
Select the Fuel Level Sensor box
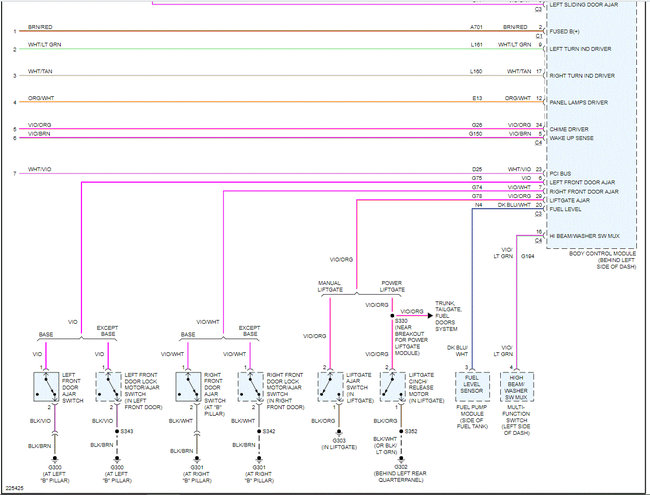(x=472, y=386)
